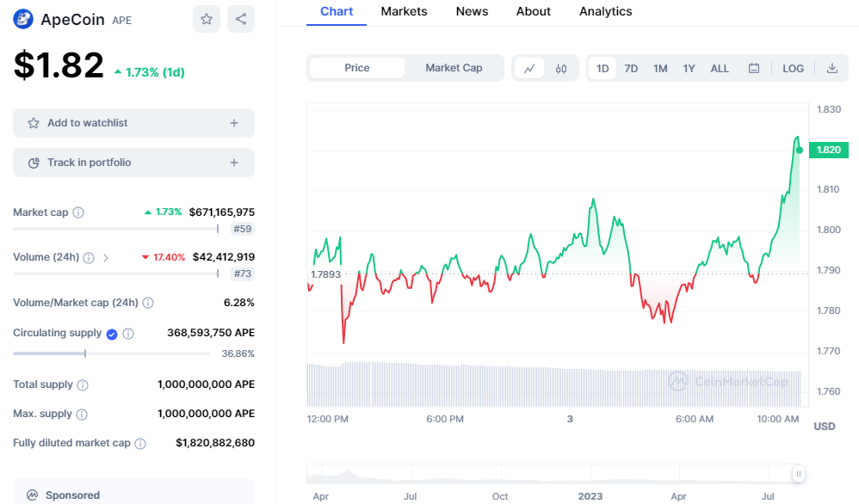Click the $671,165,975 market cap value

pyautogui.click(x=222, y=212)
